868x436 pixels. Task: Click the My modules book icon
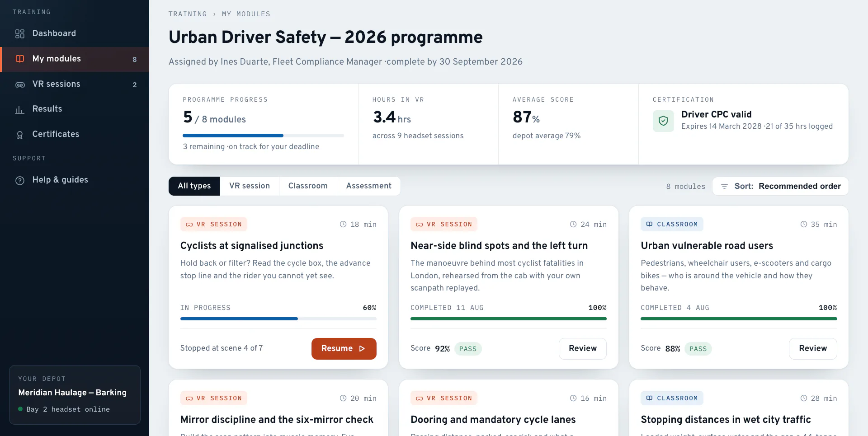[x=20, y=59]
